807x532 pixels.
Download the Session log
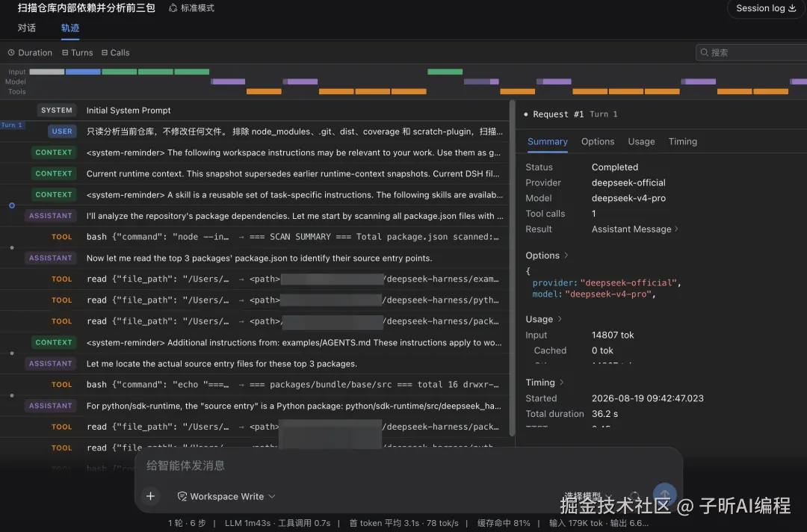click(766, 8)
